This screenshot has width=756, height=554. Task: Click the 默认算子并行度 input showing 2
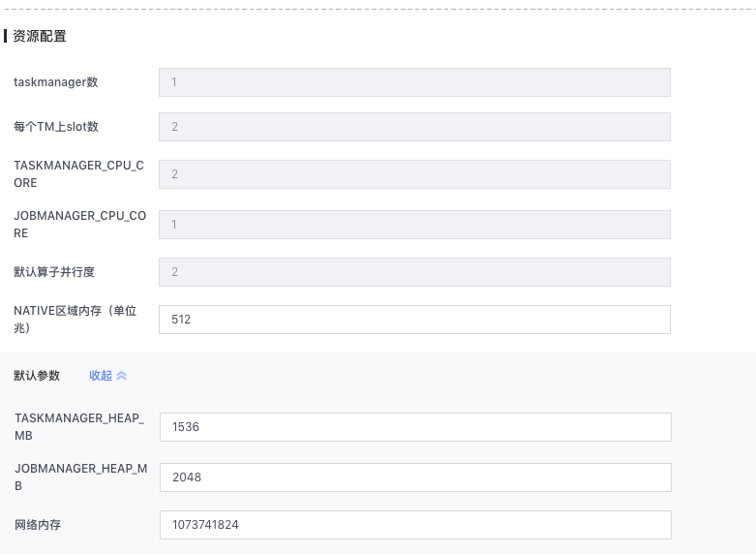click(x=414, y=272)
